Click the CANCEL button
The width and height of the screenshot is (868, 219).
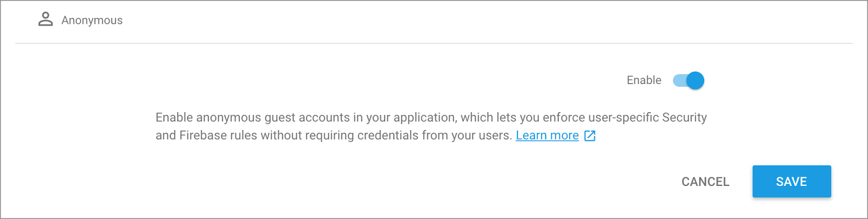tap(705, 182)
